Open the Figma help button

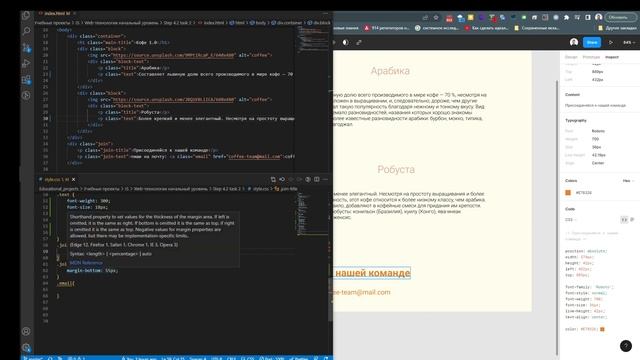tap(626, 346)
